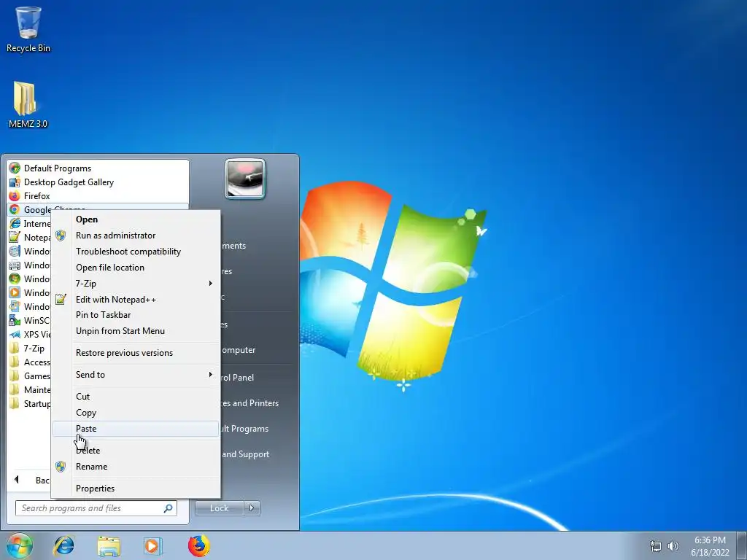Choose Troubleshoot compatibility
747x560 pixels.
pyautogui.click(x=135, y=252)
